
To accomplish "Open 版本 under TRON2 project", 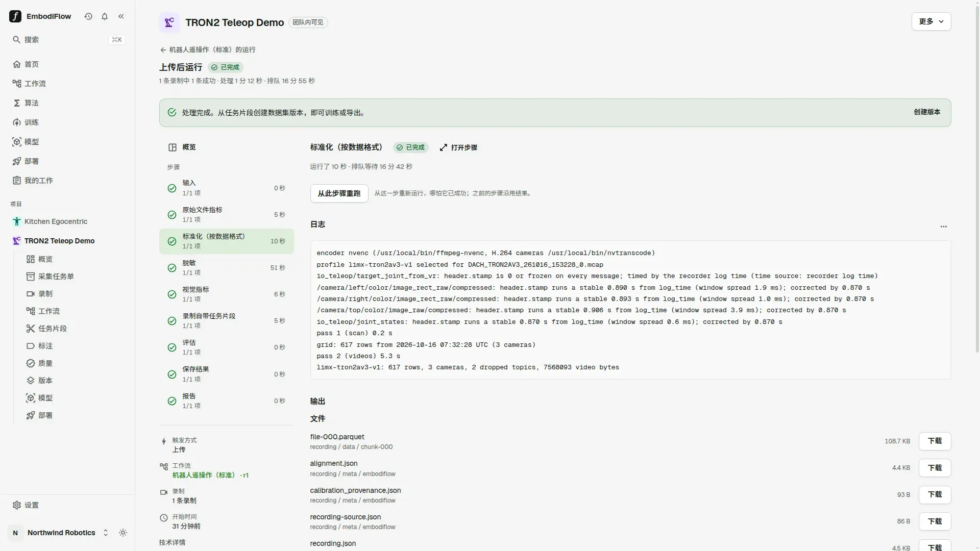I will pos(75,381).
